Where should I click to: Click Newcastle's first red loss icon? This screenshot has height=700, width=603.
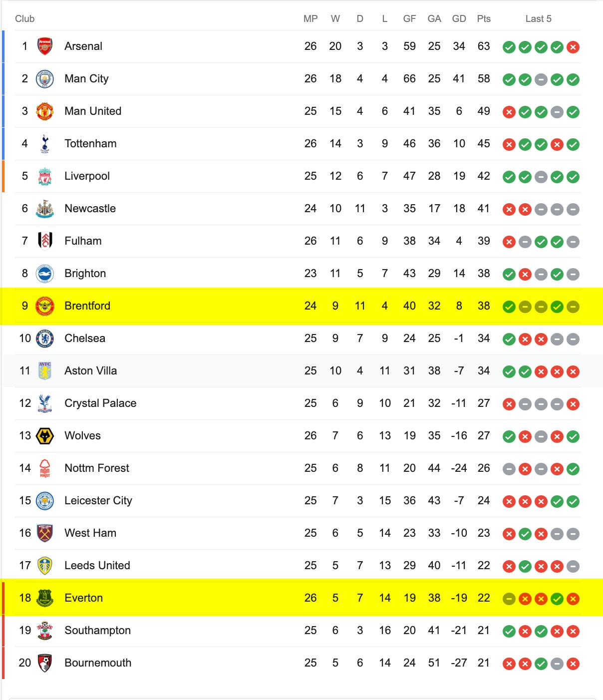point(509,210)
